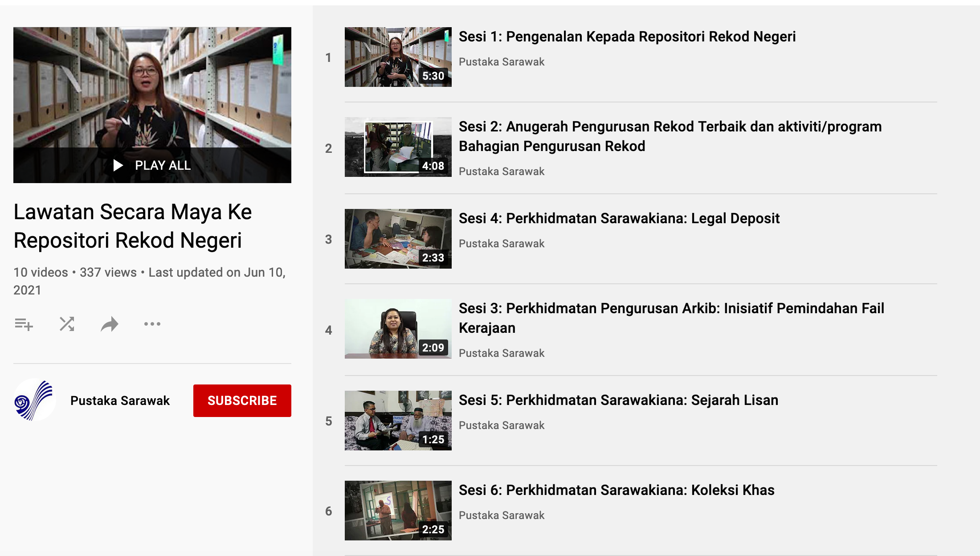Share the playlist via arrow icon
980x556 pixels.
[110, 324]
